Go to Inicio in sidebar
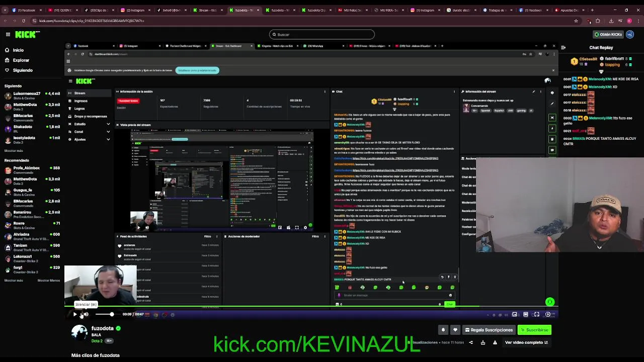The width and height of the screenshot is (644, 362). click(x=18, y=50)
